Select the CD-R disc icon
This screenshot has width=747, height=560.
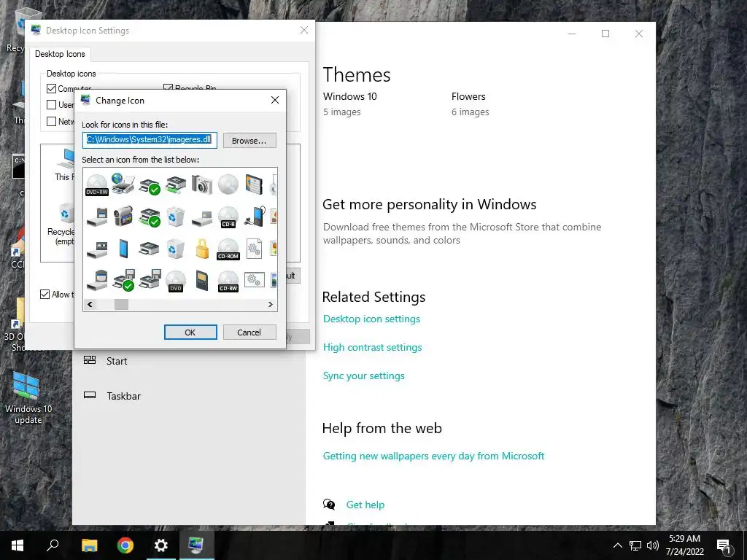point(228,217)
